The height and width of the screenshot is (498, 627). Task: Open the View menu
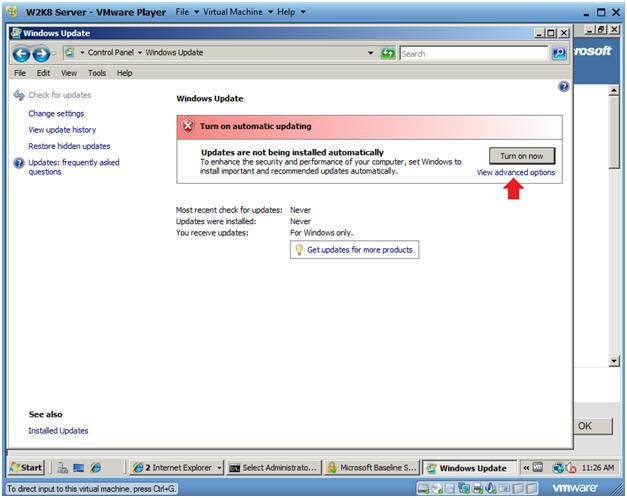[69, 73]
